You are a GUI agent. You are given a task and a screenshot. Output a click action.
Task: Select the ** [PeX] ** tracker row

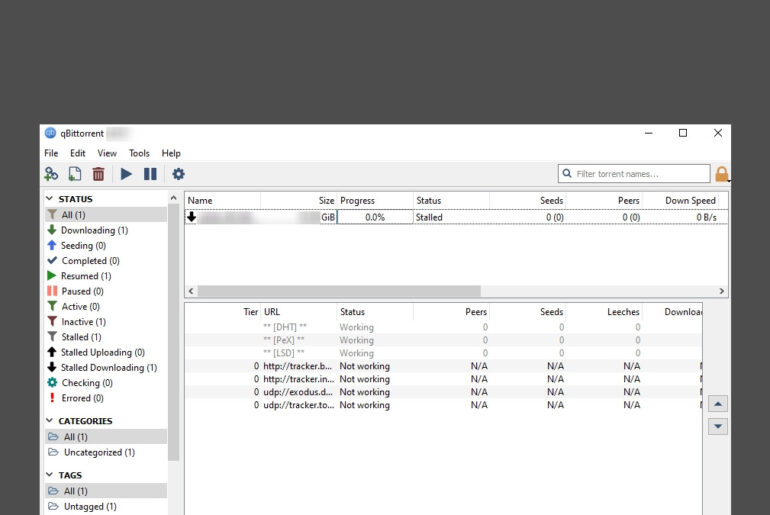443,340
